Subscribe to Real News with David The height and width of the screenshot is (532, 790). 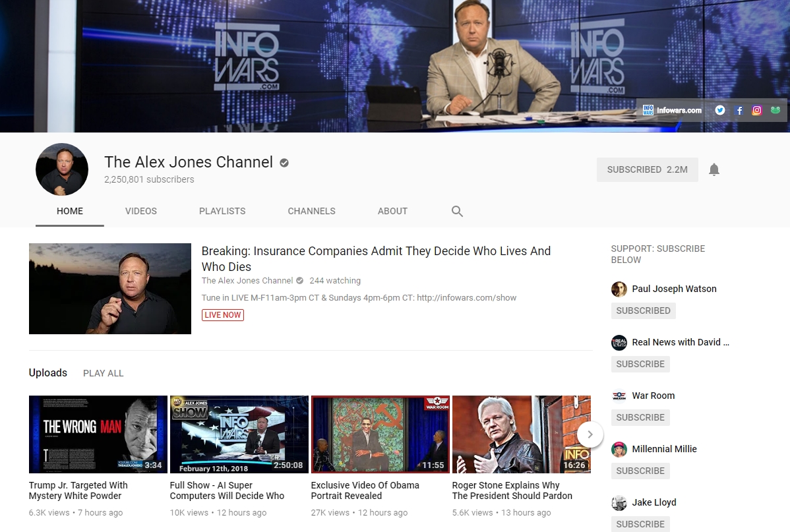coord(640,365)
